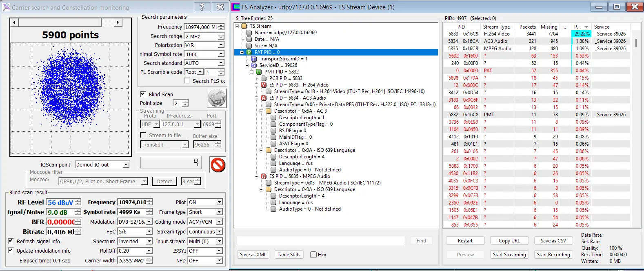644x271 pixels.
Task: Click the Save as XML button
Action: (x=253, y=254)
